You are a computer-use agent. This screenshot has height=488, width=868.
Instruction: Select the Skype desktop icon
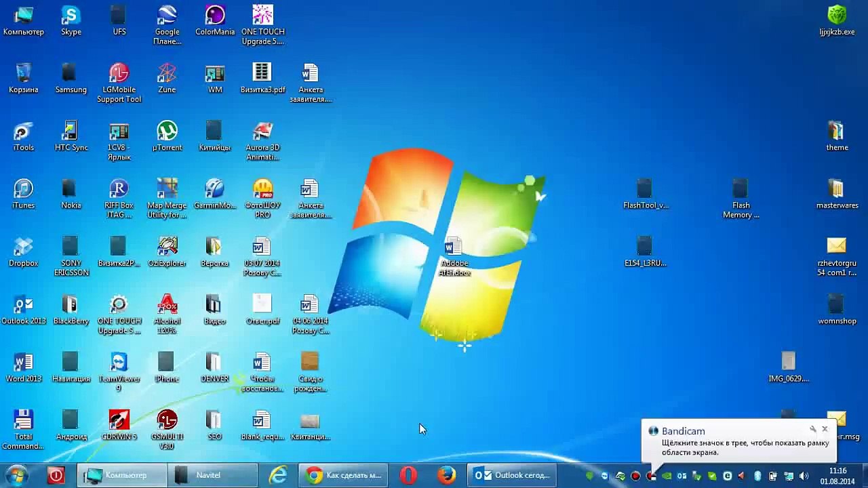pos(71,20)
